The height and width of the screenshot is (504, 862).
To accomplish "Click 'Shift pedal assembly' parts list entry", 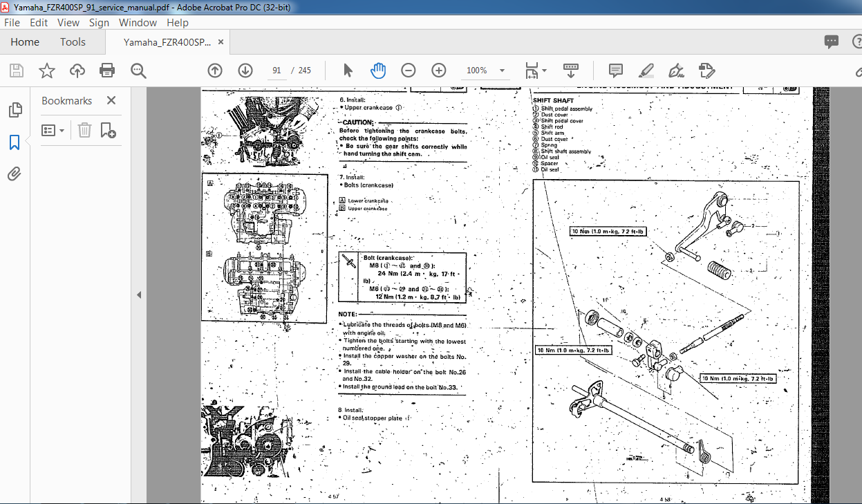I will click(x=566, y=109).
